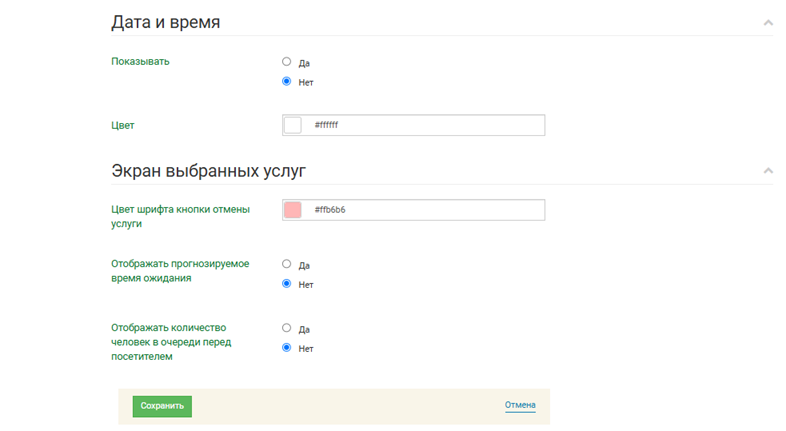The image size is (786, 431).
Task: Collapse the "Экран выбранных услуг" section chevron
Action: [x=767, y=171]
